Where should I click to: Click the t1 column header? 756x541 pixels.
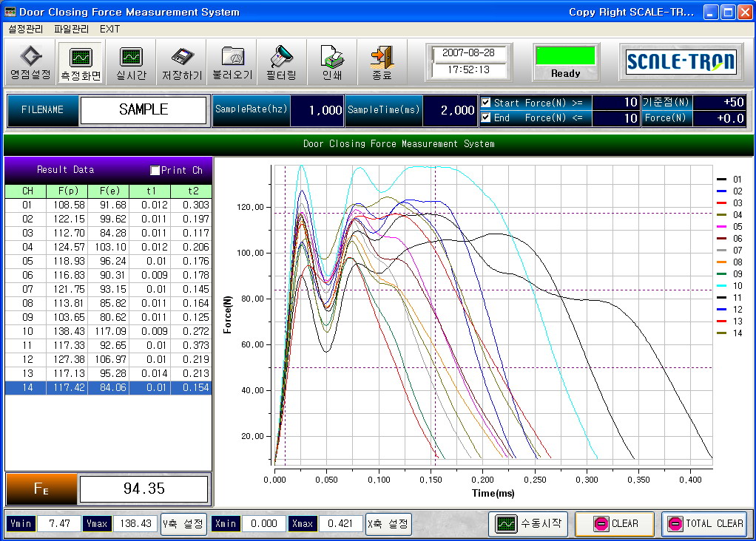[150, 191]
